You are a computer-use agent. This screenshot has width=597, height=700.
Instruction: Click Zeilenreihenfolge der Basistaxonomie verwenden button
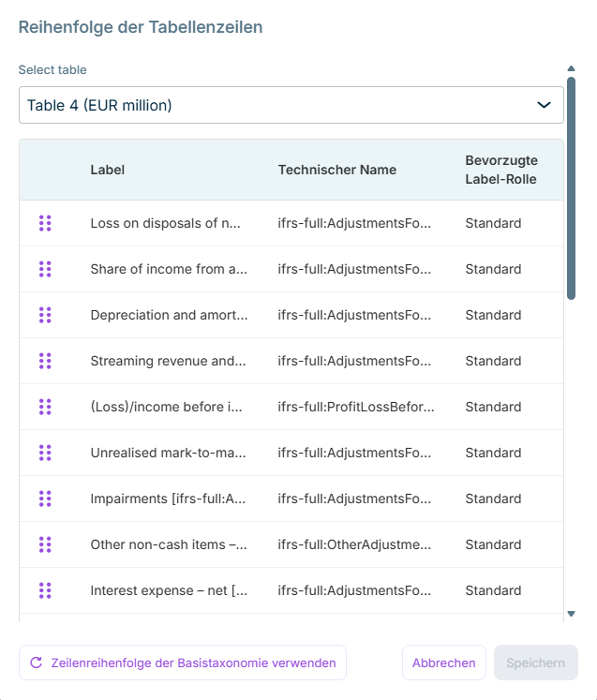[x=183, y=663]
